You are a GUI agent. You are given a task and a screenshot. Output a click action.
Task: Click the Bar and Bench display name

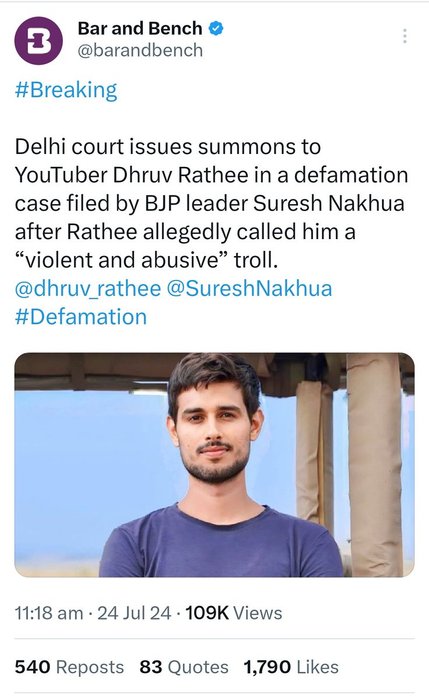(140, 29)
